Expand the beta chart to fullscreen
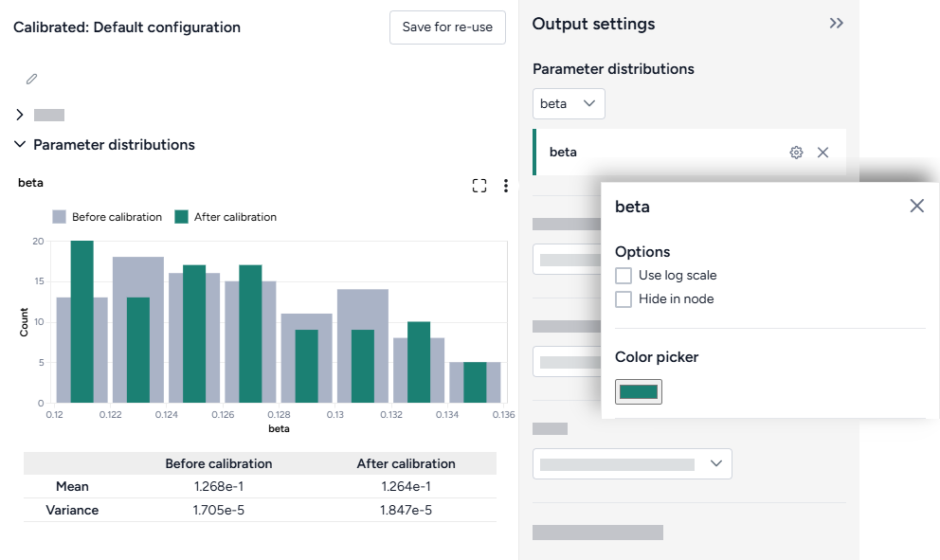The height and width of the screenshot is (560, 940). (x=479, y=186)
